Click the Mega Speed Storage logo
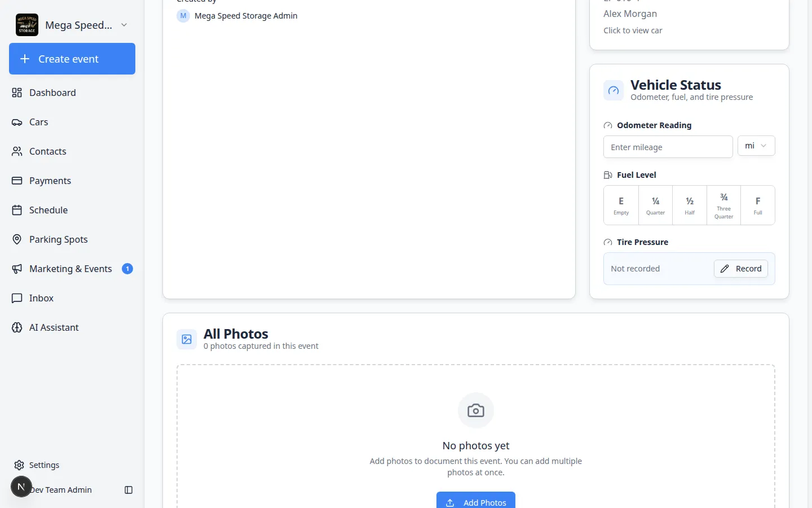This screenshot has height=508, width=812. (27, 25)
